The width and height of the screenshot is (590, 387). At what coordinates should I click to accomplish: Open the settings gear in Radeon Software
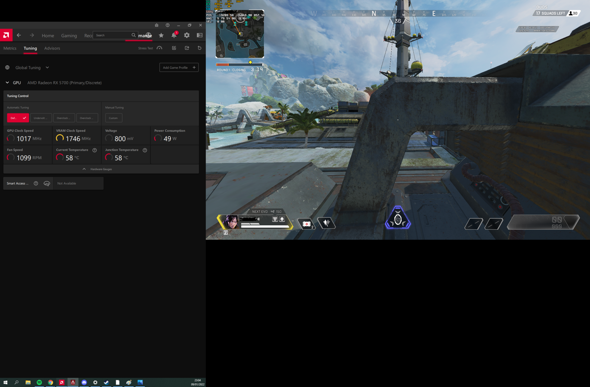[187, 35]
